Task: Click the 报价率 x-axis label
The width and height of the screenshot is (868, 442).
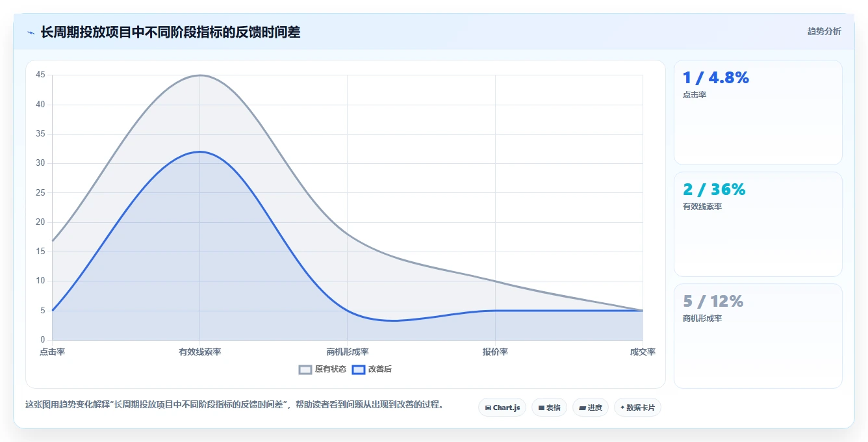Action: tap(495, 352)
